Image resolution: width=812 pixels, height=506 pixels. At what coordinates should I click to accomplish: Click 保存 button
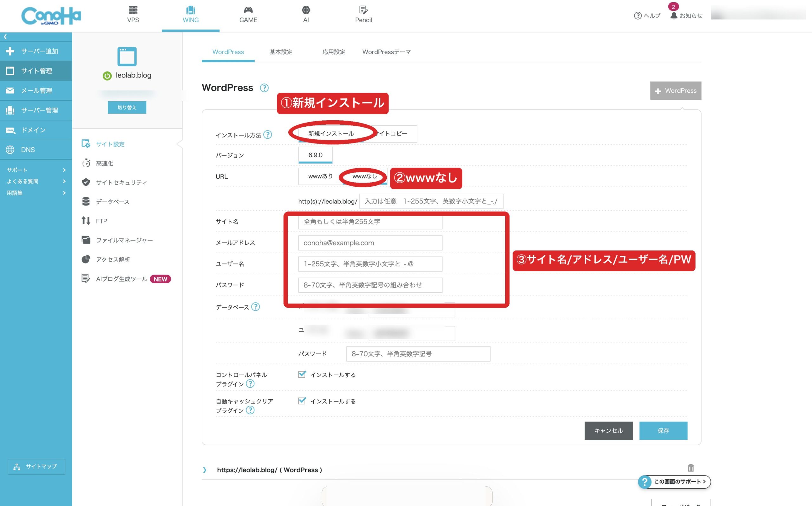click(663, 431)
